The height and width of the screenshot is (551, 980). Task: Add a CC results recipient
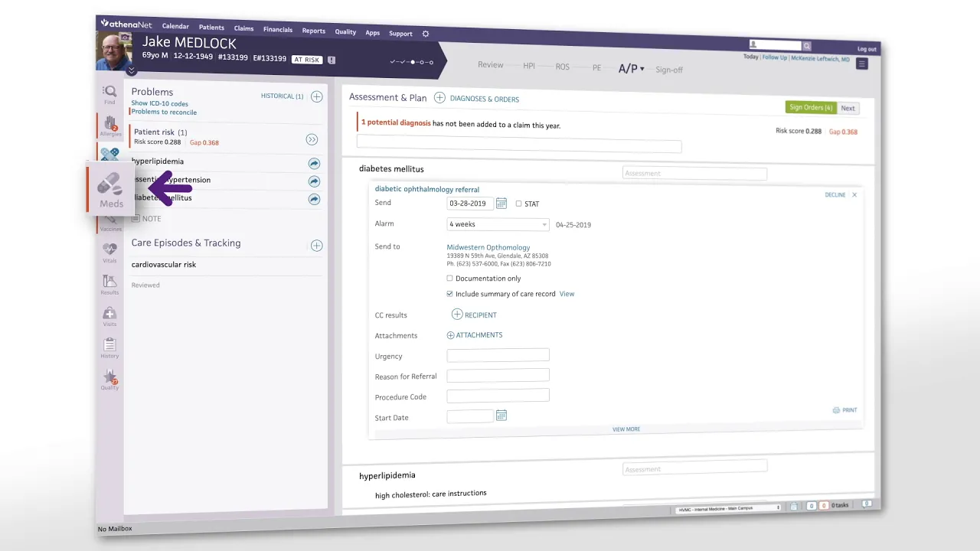point(475,315)
